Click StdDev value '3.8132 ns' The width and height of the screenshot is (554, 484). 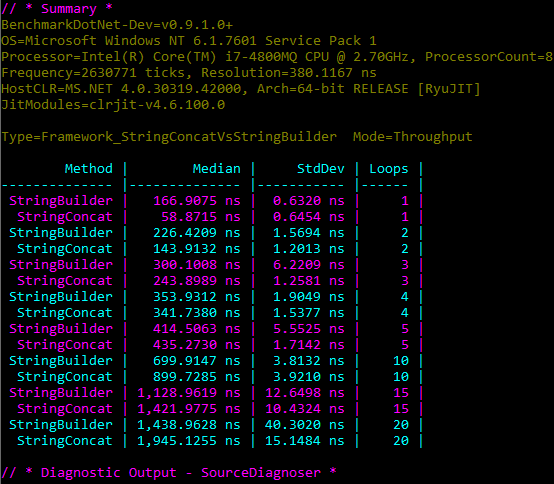308,361
